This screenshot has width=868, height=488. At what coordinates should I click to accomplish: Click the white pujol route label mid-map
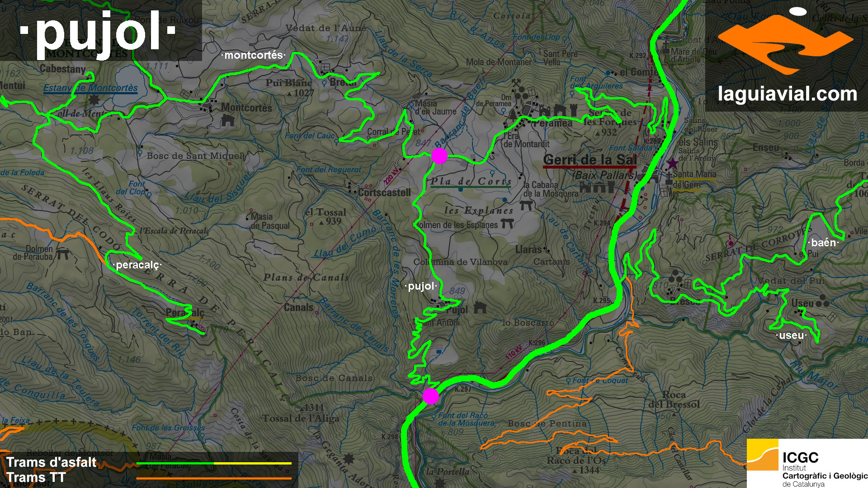[421, 286]
